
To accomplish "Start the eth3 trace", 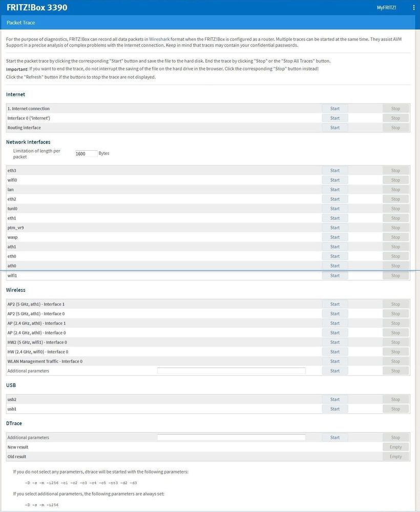I will 335,171.
